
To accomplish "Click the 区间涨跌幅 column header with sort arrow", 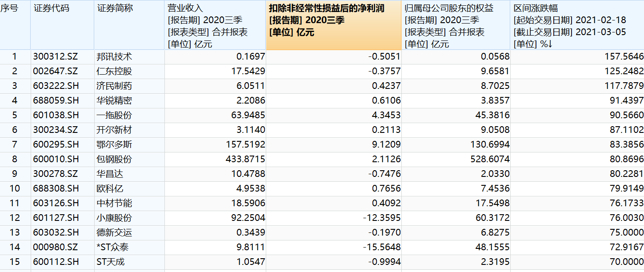I will tap(577, 25).
